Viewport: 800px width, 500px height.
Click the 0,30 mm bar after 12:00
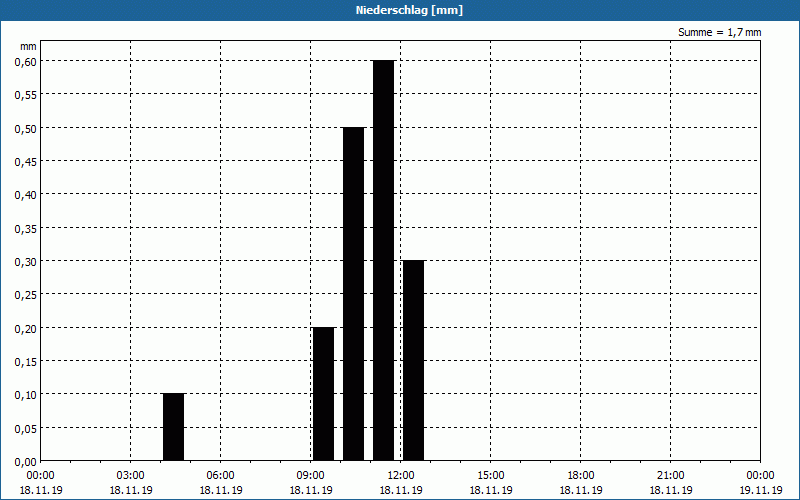413,360
